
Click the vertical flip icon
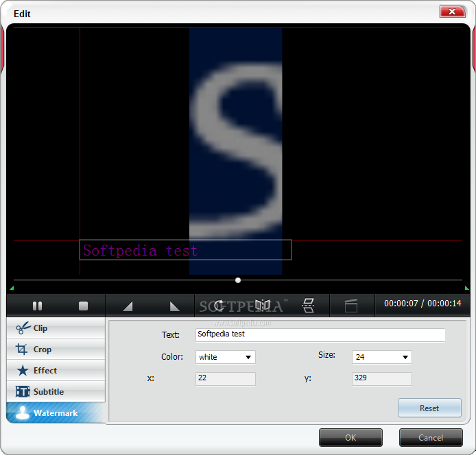point(308,305)
